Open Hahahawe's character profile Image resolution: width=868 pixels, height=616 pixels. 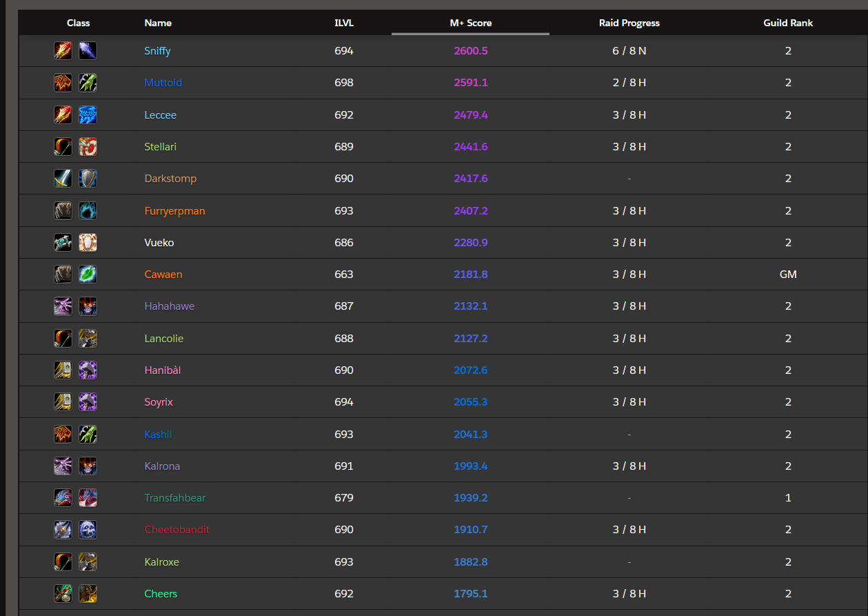pos(170,306)
